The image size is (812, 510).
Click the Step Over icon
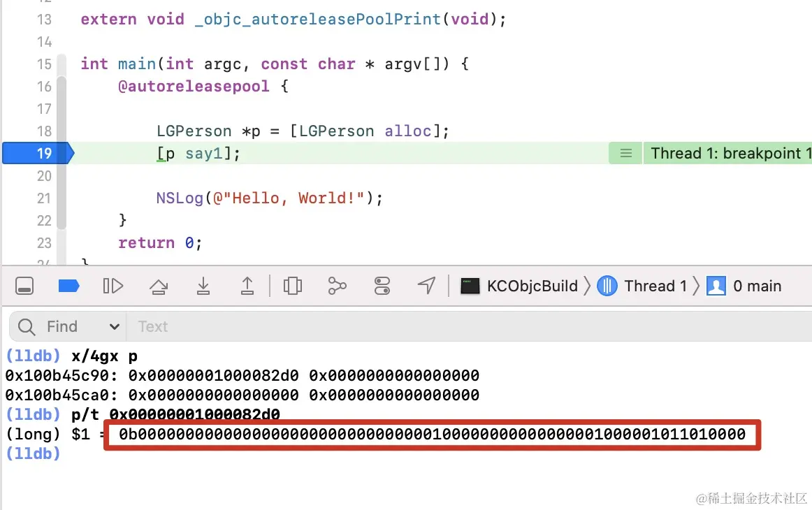159,286
